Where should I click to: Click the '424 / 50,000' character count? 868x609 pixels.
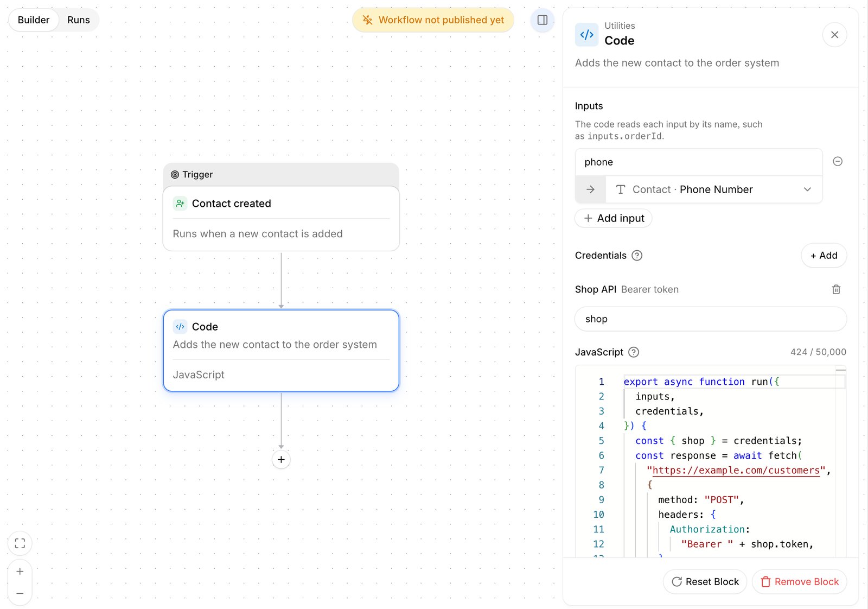pos(818,352)
